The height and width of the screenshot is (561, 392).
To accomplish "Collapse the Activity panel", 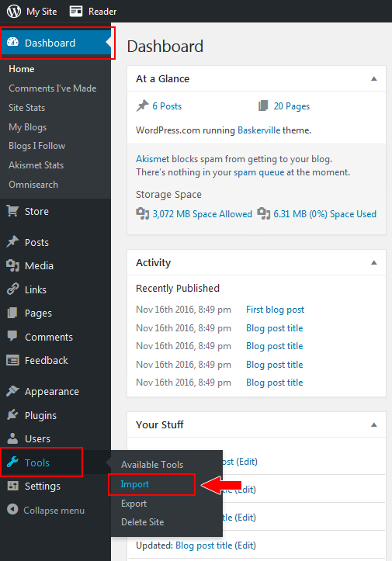I will (373, 262).
